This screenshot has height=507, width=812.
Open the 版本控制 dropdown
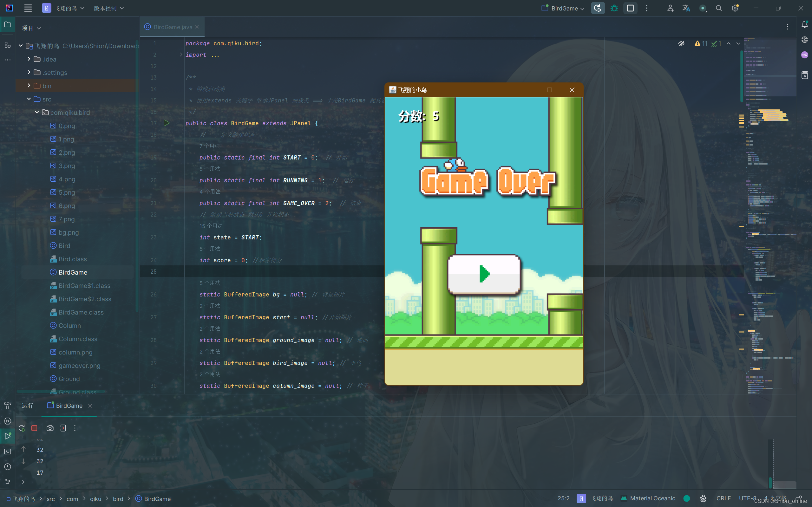[x=109, y=8]
